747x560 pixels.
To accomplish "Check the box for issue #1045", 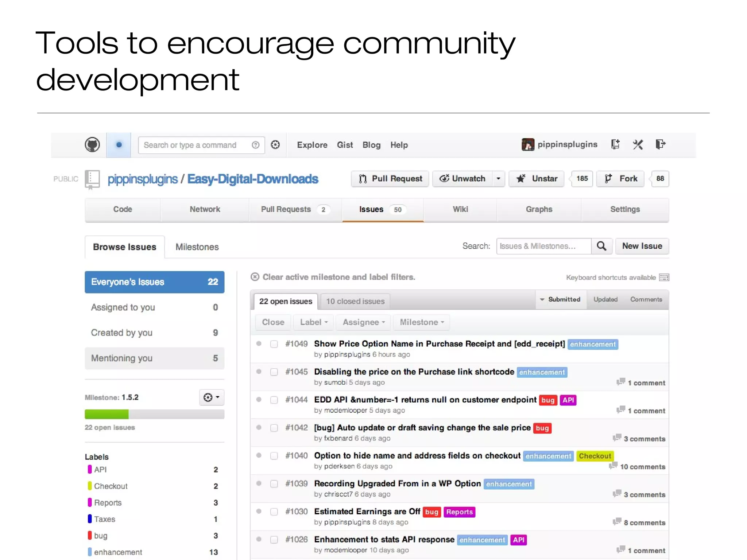I will click(x=274, y=372).
